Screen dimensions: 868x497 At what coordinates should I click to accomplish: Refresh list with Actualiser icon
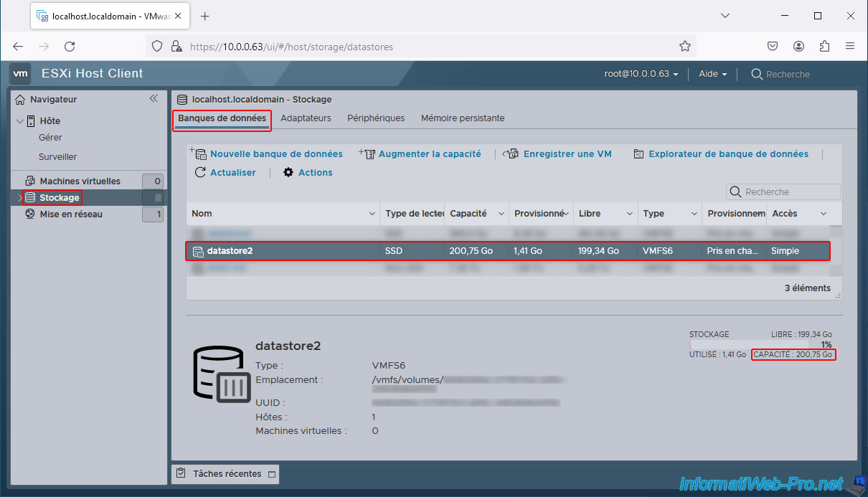[200, 172]
